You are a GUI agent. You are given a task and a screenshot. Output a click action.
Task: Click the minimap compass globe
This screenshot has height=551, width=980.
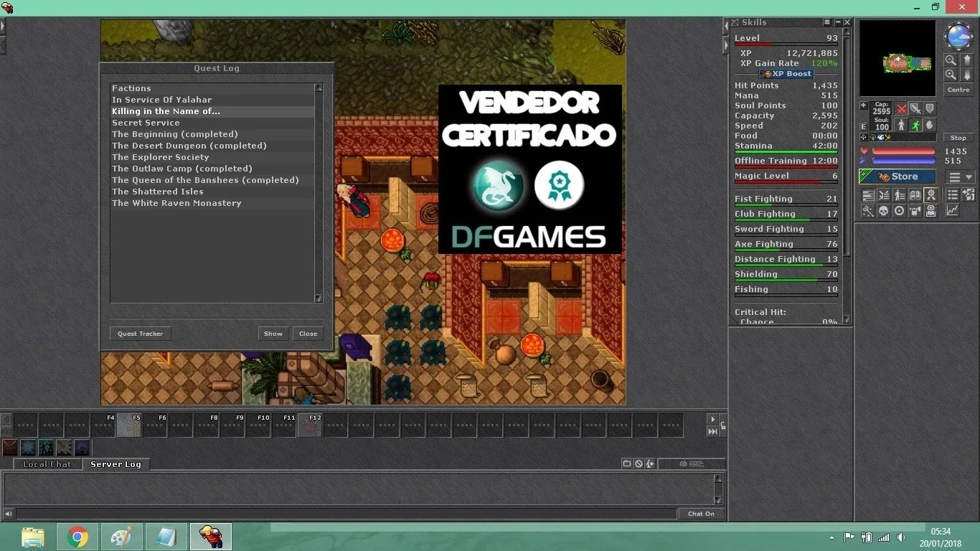959,36
